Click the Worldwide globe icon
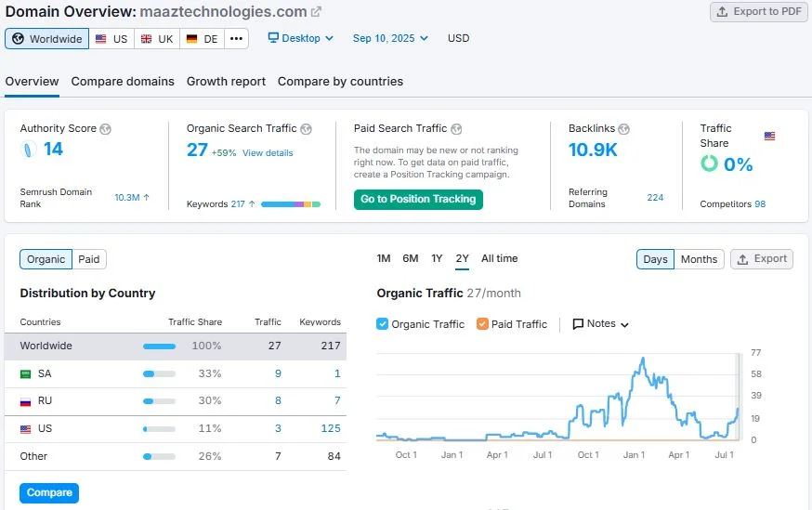Screen dimensions: 812x510 pyautogui.click(x=18, y=39)
